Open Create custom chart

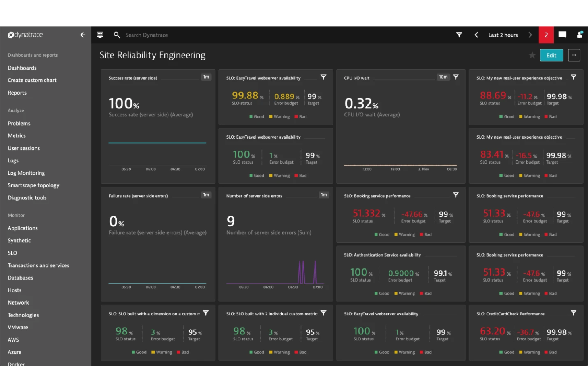point(32,80)
